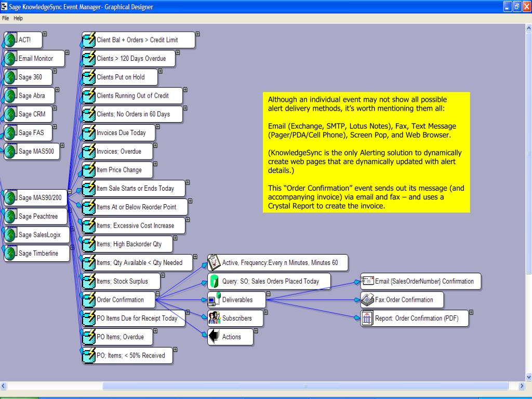Select Clients; No Orders in 60 Days event
The image size is (532, 399).
pos(132,114)
